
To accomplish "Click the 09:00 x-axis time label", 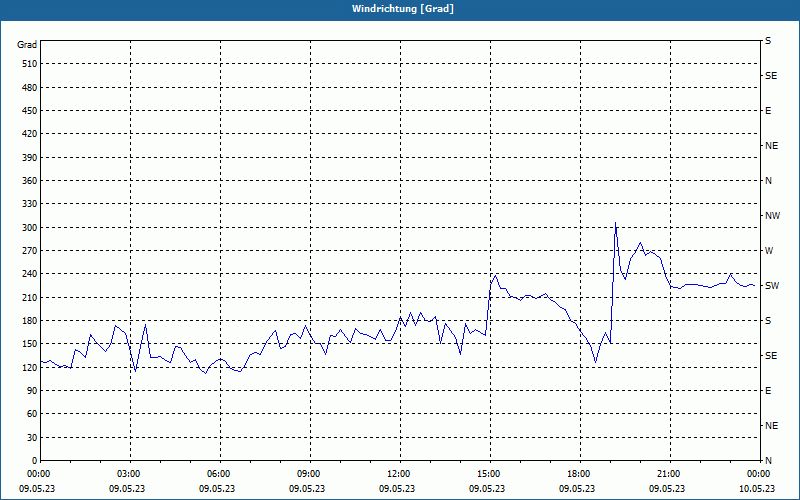I will [x=307, y=474].
